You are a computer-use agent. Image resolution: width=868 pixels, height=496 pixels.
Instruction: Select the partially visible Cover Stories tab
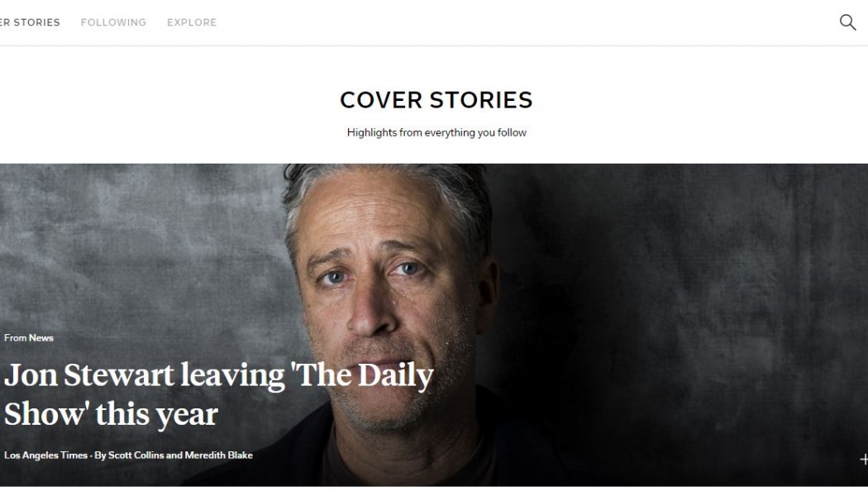coord(30,22)
